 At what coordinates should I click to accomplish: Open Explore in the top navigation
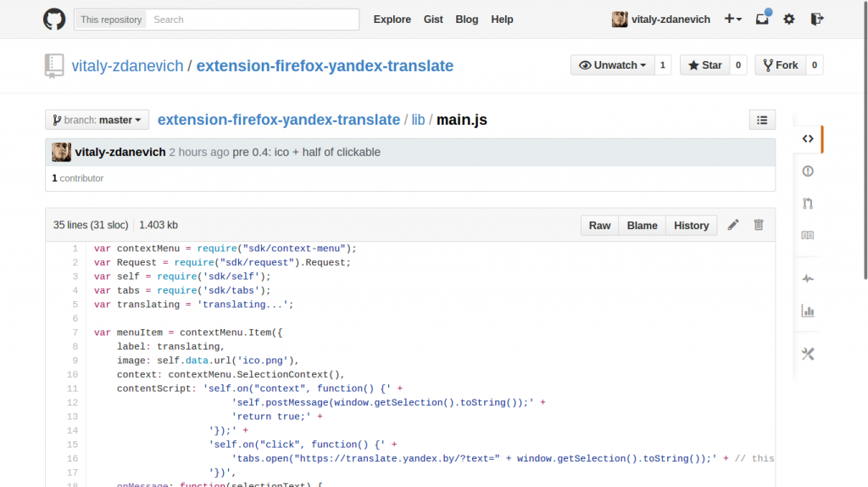pos(392,20)
